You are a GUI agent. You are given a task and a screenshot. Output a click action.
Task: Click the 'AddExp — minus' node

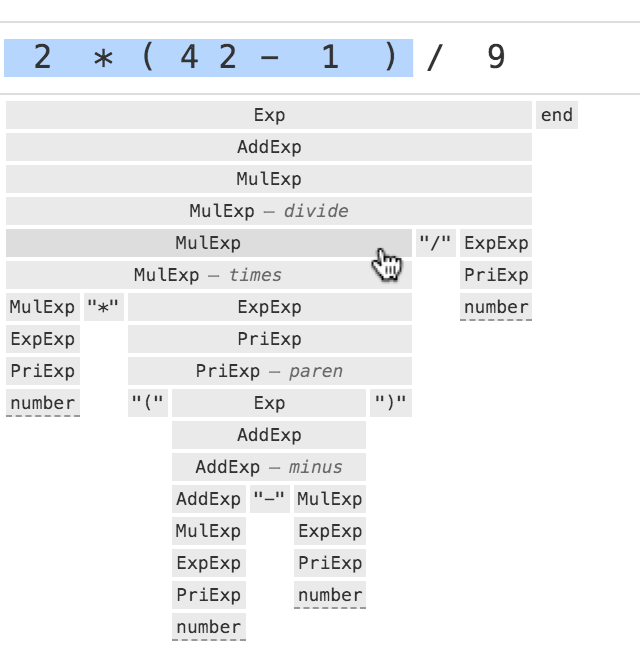point(268,467)
